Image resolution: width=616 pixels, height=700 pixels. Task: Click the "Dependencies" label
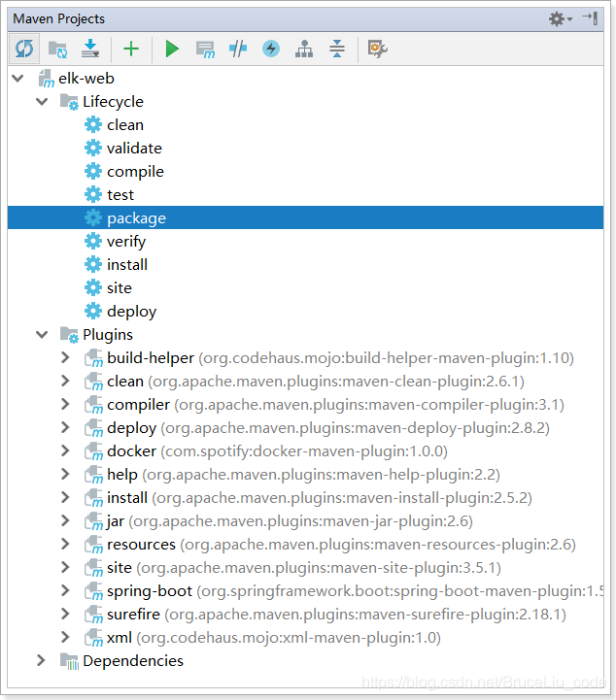pos(133,661)
